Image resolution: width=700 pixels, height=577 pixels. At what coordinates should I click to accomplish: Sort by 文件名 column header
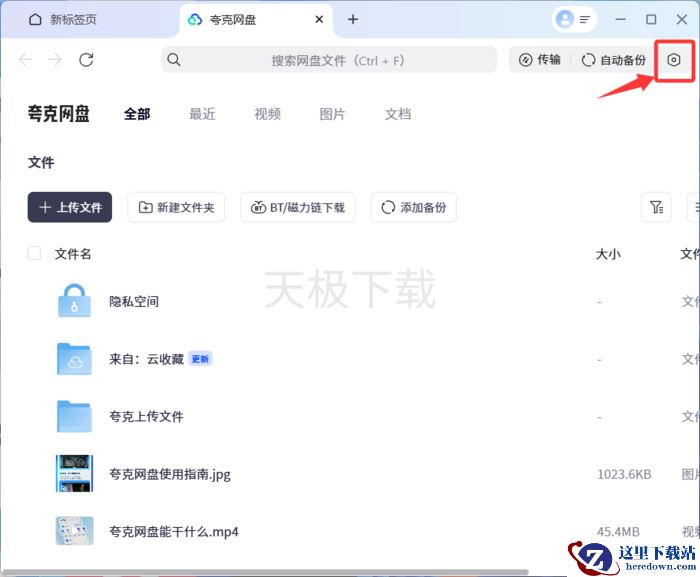pyautogui.click(x=73, y=254)
